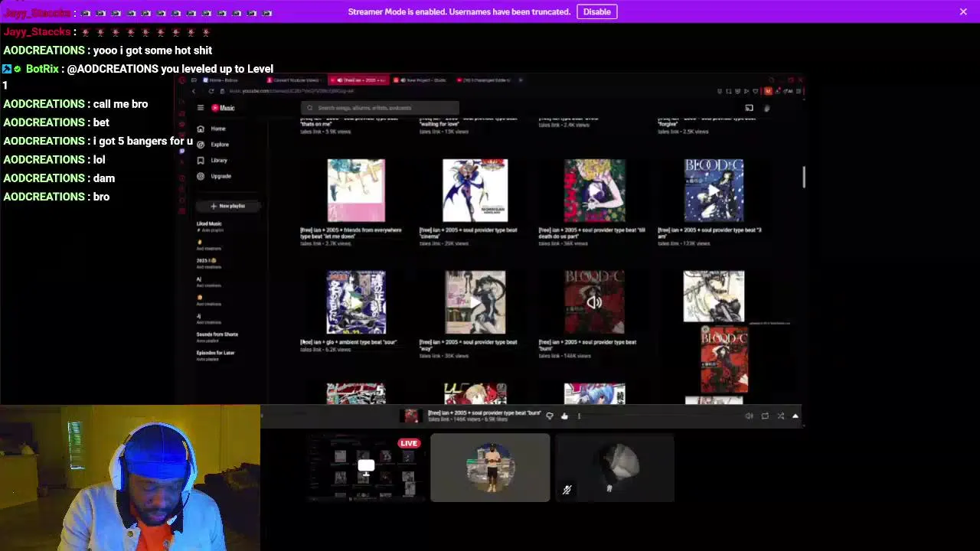This screenshot has height=551, width=980.
Task: Toggle shuffle in the player bar
Action: point(780,416)
